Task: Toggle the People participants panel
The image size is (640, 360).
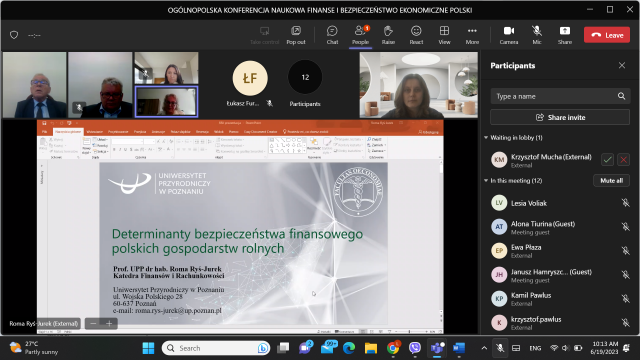Action: coord(360,35)
